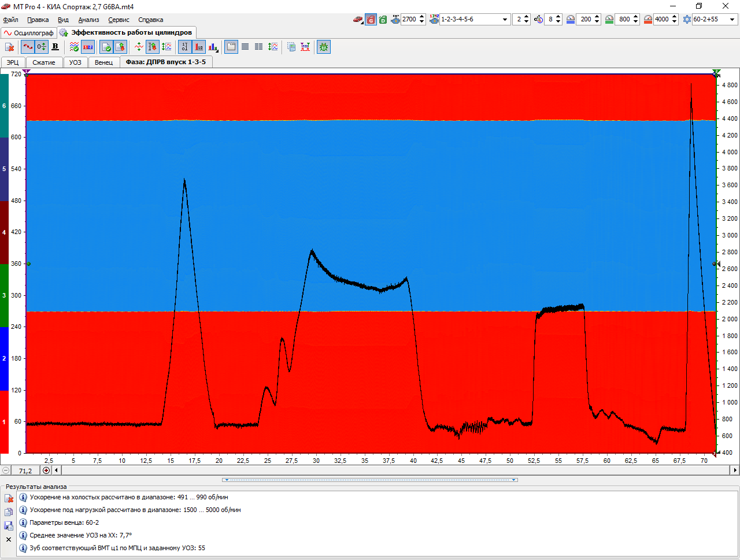Toggle the vertical scale with arrows button
The height and width of the screenshot is (560, 740).
(153, 47)
